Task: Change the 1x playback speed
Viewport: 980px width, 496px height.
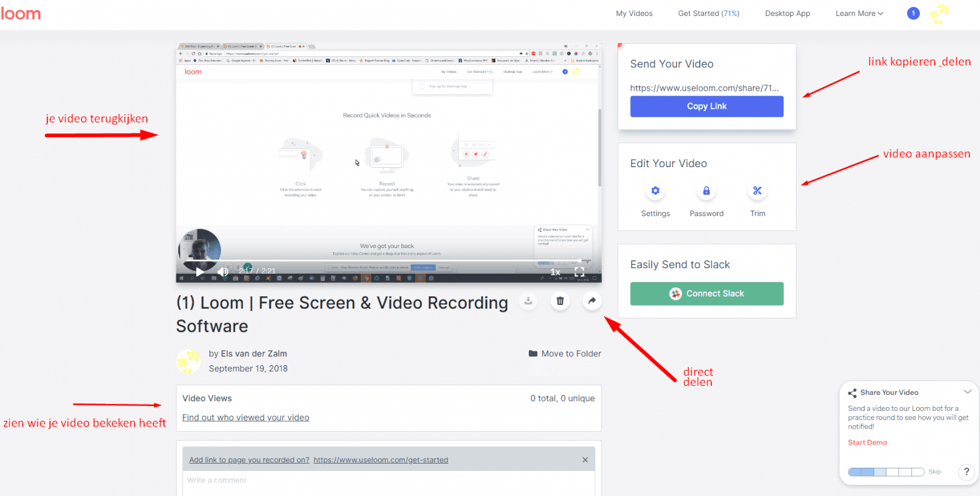Action: (x=555, y=272)
